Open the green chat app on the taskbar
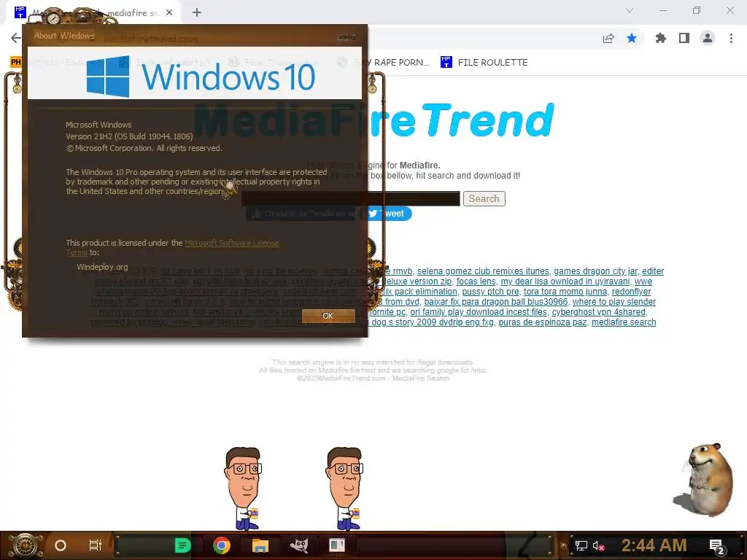 (x=182, y=545)
